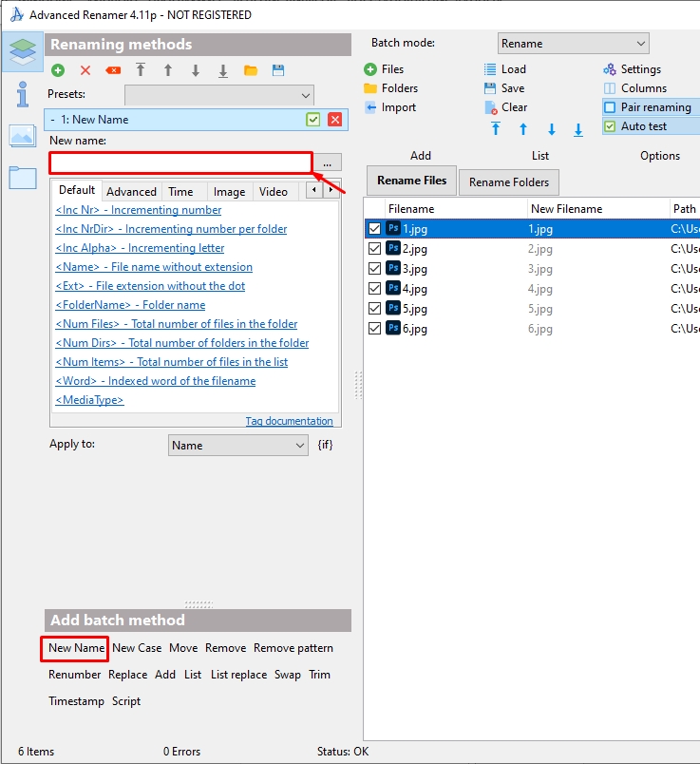Toggle the New Name method enabled checkbox

(x=313, y=120)
